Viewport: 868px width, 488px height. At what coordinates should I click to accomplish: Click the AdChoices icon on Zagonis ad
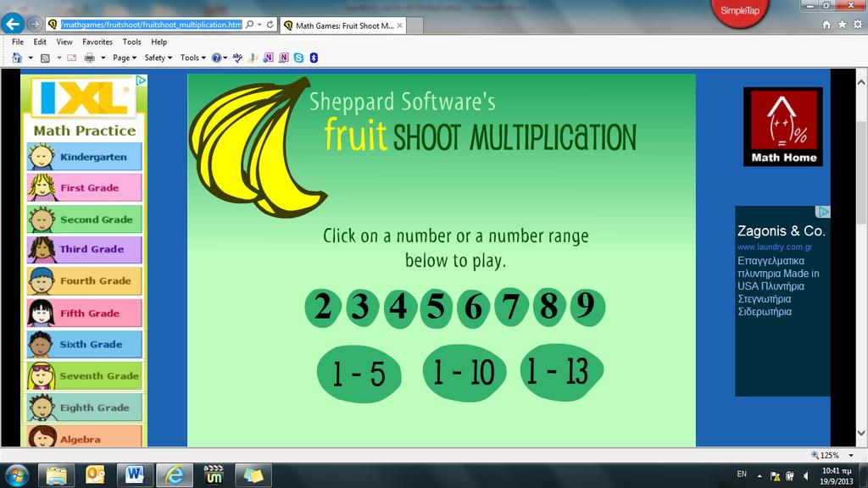824,212
